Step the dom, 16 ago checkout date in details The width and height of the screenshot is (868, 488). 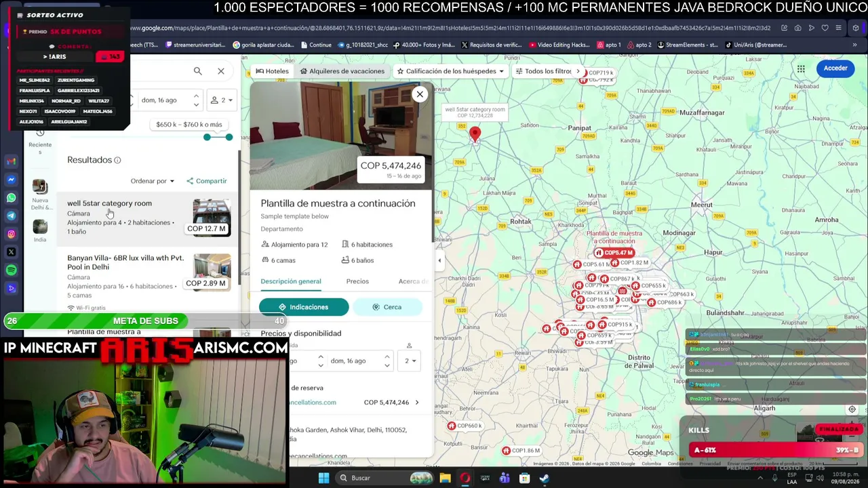click(x=387, y=361)
